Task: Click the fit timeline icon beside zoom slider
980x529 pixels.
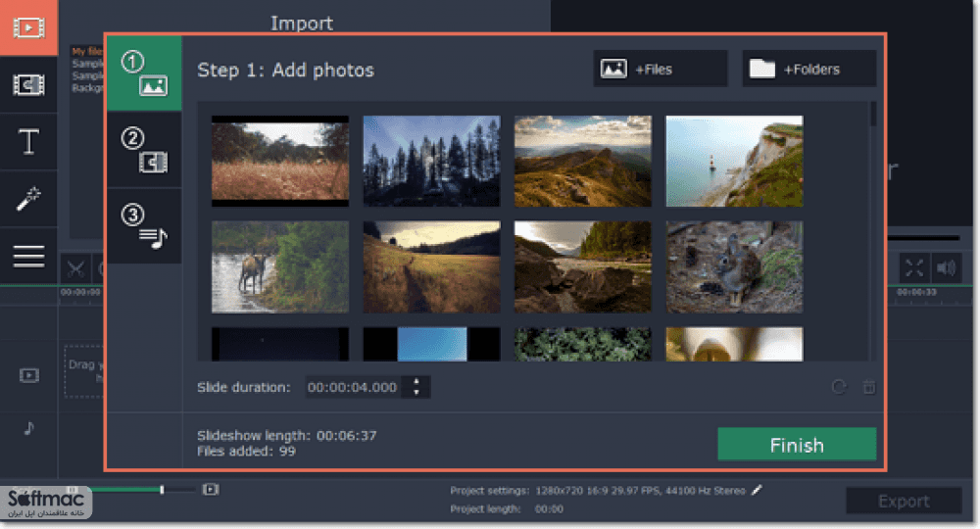Action: (211, 489)
